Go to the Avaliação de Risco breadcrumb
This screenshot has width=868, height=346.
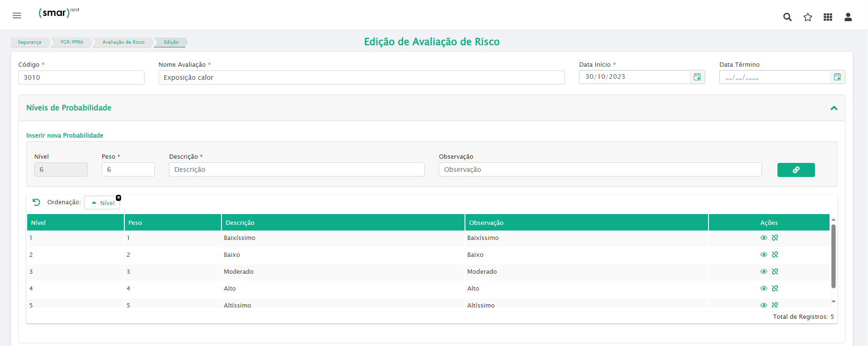pyautogui.click(x=123, y=42)
